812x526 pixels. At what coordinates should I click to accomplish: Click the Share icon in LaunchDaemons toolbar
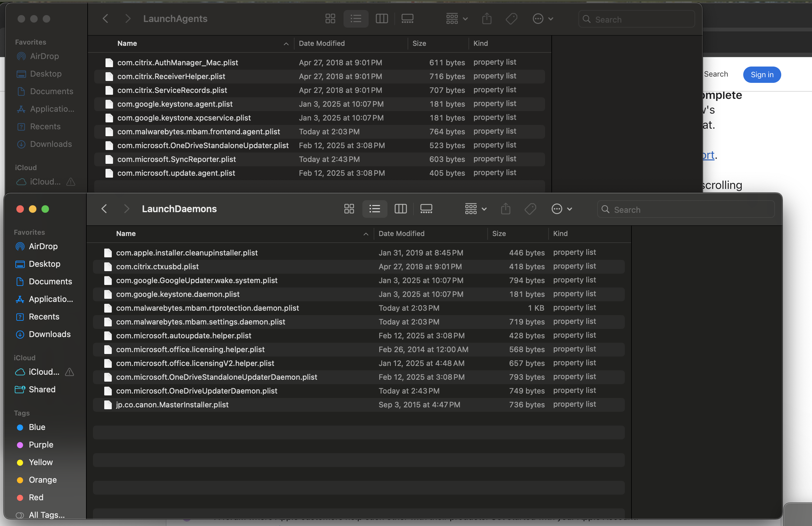click(506, 209)
